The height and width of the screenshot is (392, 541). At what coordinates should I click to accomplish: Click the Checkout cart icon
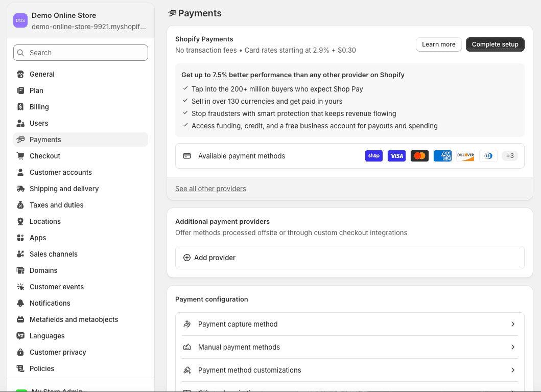(20, 156)
